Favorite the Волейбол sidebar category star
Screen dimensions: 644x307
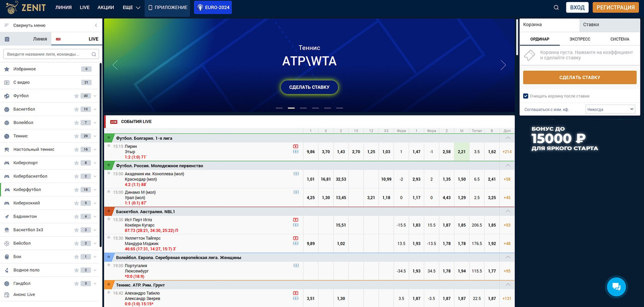76,123
